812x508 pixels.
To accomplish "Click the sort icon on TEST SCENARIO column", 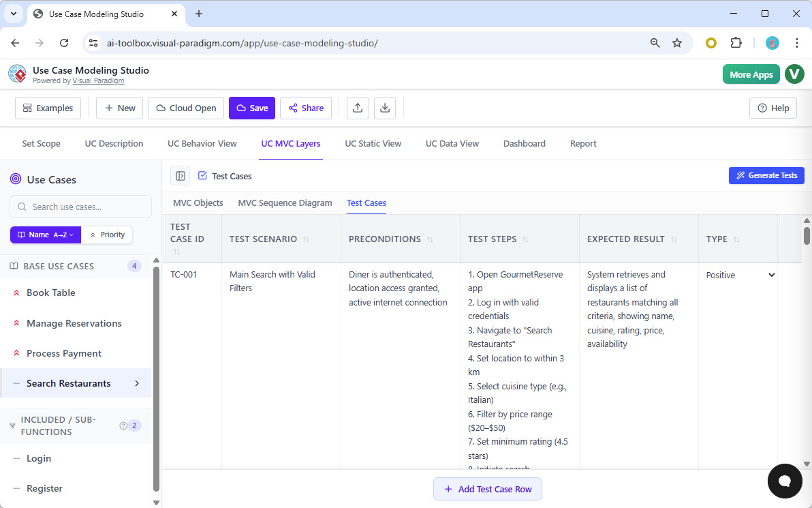I will click(307, 239).
